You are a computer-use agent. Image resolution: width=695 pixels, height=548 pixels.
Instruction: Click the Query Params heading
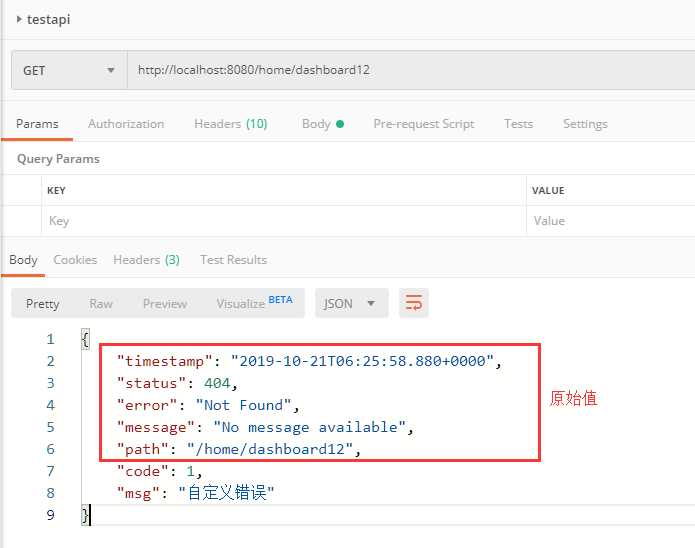pyautogui.click(x=58, y=159)
